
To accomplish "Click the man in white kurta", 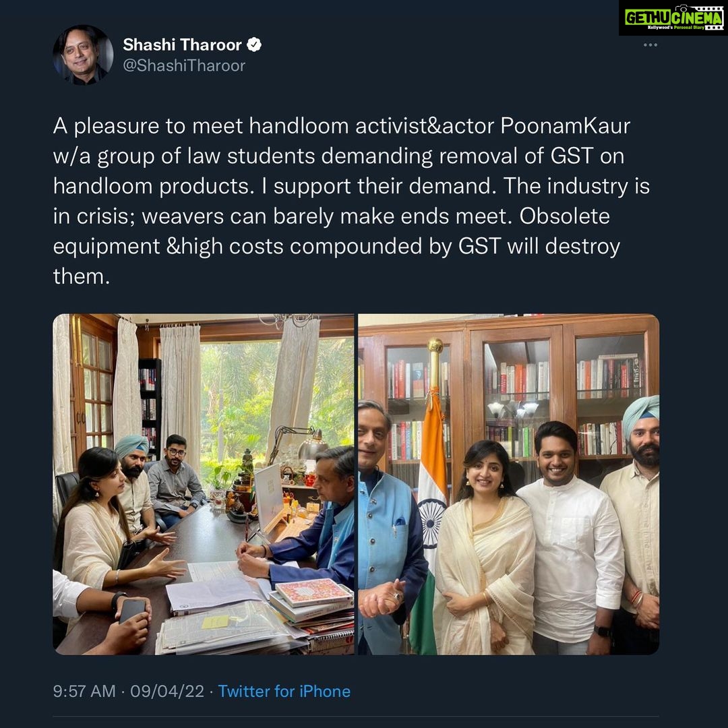I will (x=570, y=538).
